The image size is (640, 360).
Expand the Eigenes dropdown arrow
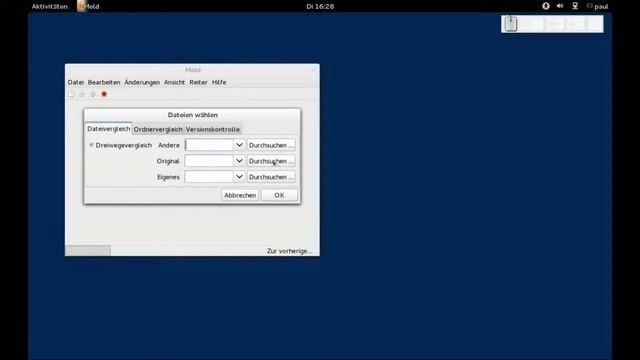click(x=239, y=177)
